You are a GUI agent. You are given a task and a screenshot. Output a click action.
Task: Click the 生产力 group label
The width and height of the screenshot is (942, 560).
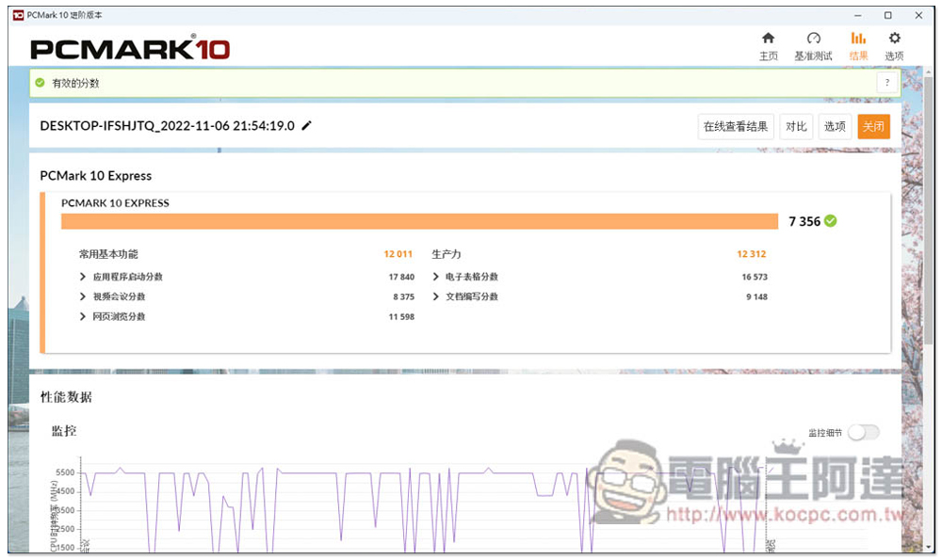coord(447,254)
